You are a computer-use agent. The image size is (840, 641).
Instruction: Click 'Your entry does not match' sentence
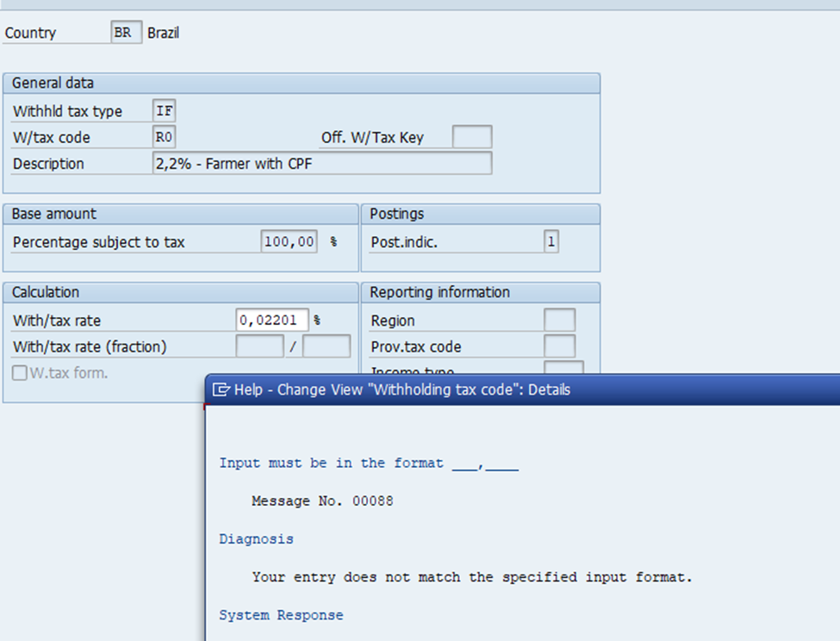[x=472, y=577]
